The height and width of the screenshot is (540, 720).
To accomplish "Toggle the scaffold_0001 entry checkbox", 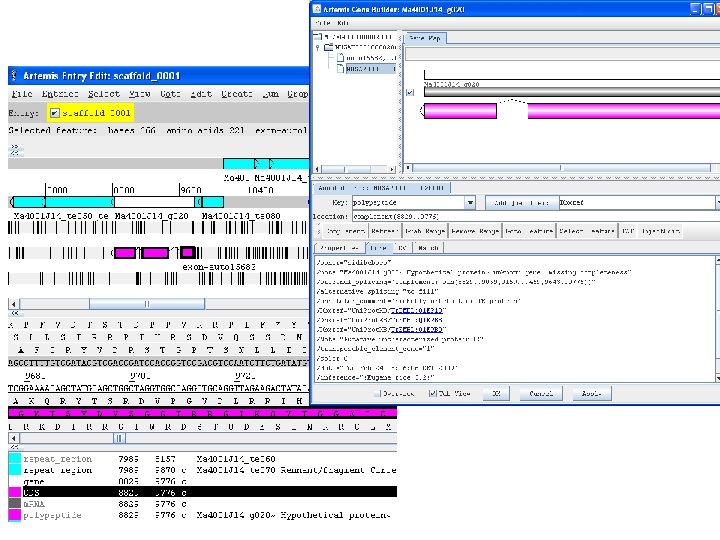I will [x=55, y=113].
